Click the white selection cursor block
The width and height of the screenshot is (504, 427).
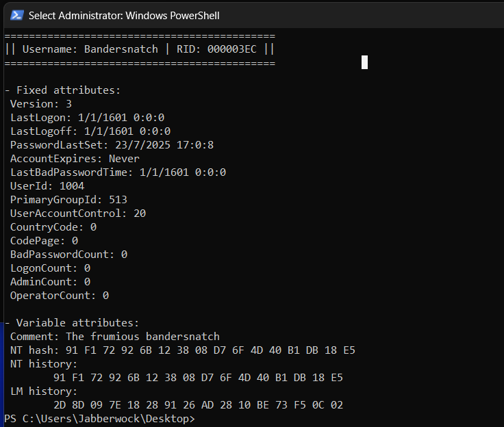pos(364,62)
